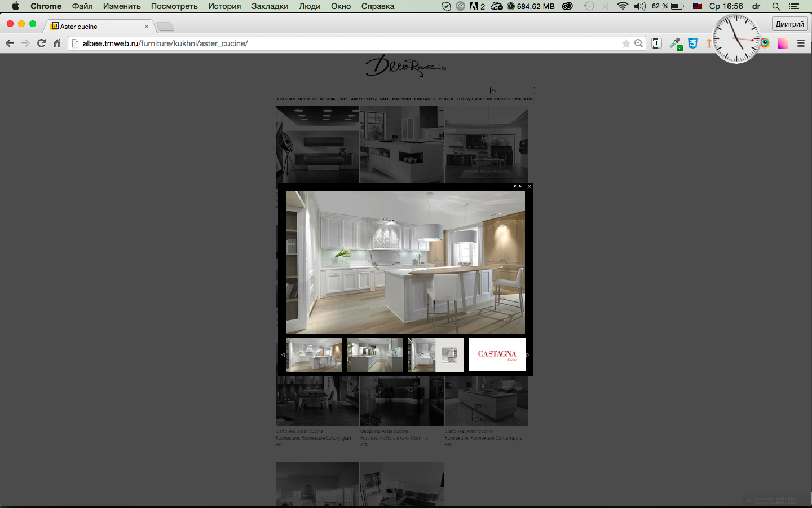Image resolution: width=812 pixels, height=508 pixels.
Task: Open the SALE section
Action: pos(385,99)
